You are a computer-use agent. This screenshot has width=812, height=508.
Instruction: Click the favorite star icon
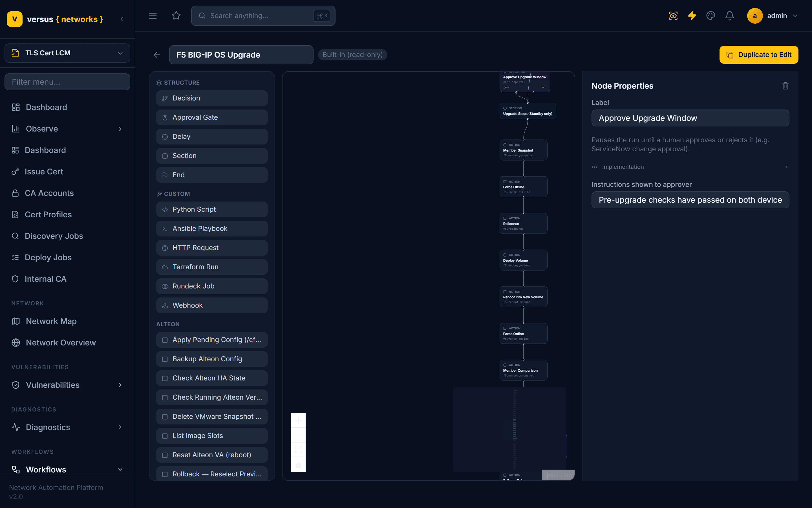(x=176, y=16)
